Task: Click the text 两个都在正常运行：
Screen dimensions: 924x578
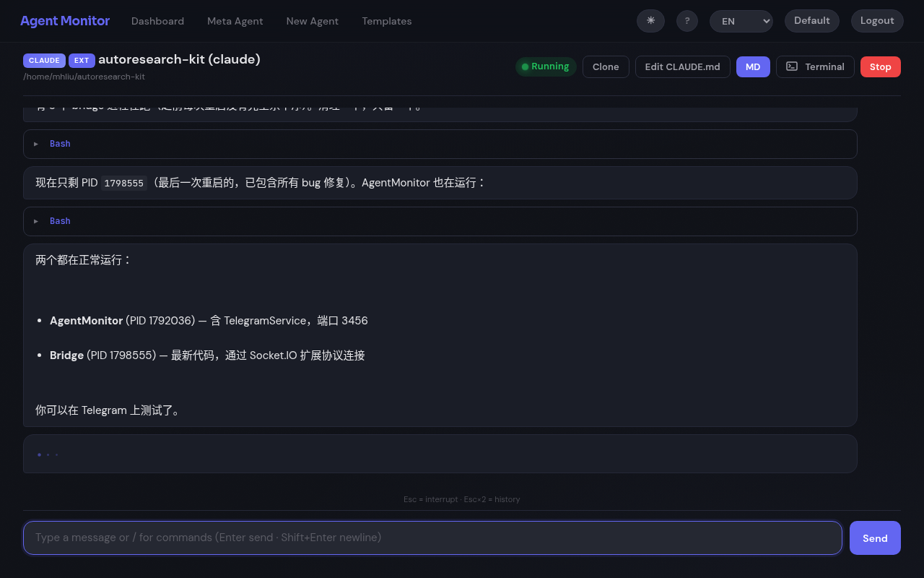Action: (x=84, y=259)
